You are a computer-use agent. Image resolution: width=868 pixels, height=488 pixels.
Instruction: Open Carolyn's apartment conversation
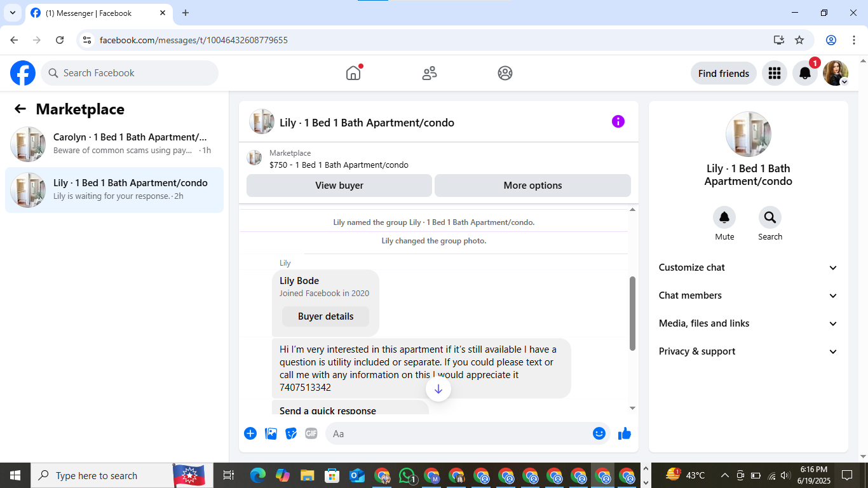[x=114, y=144]
